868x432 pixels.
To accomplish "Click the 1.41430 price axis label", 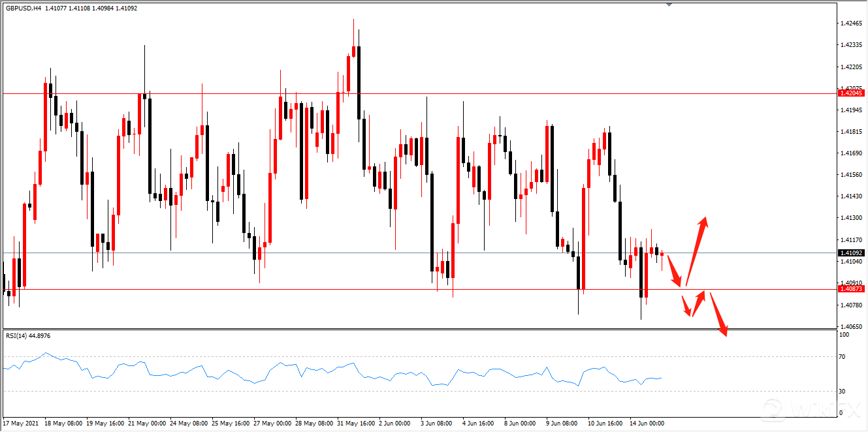I will point(852,196).
